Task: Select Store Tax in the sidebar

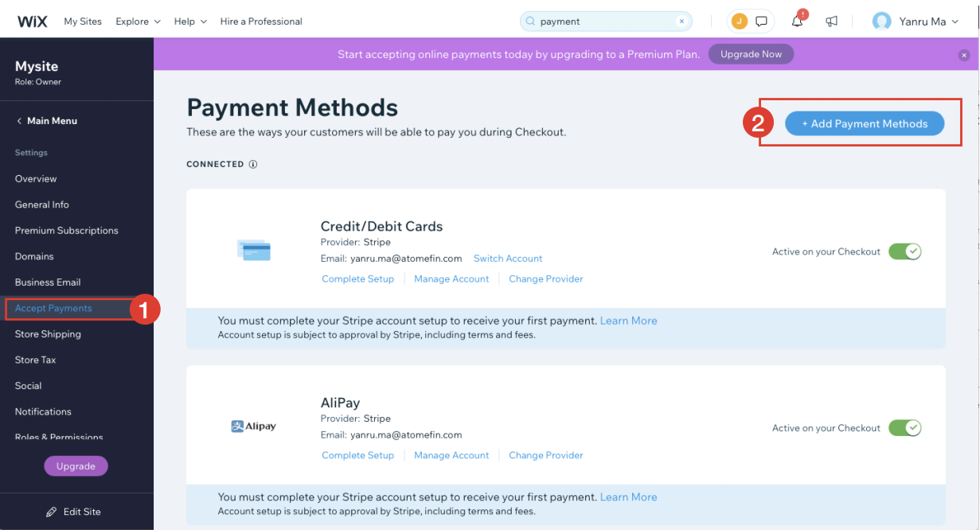Action: click(x=36, y=359)
